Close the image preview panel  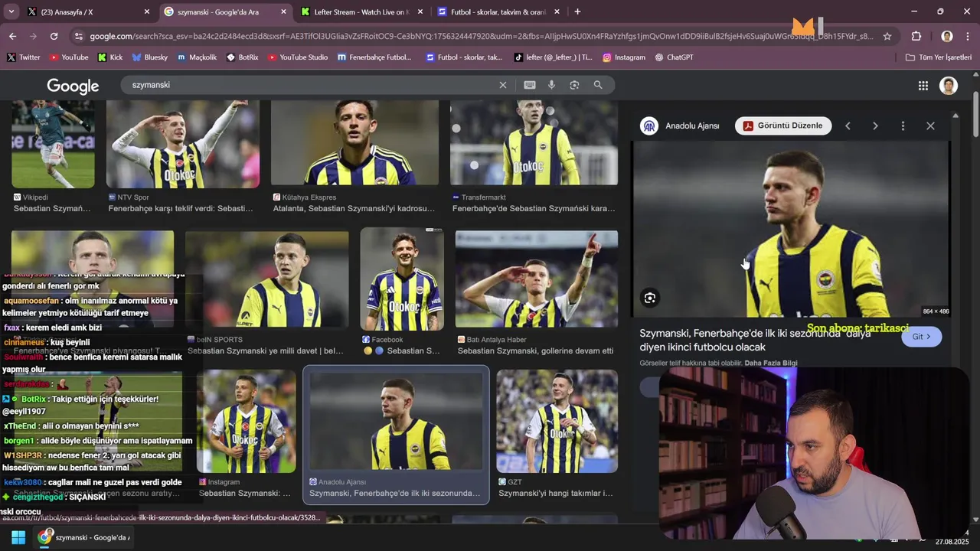coord(930,126)
